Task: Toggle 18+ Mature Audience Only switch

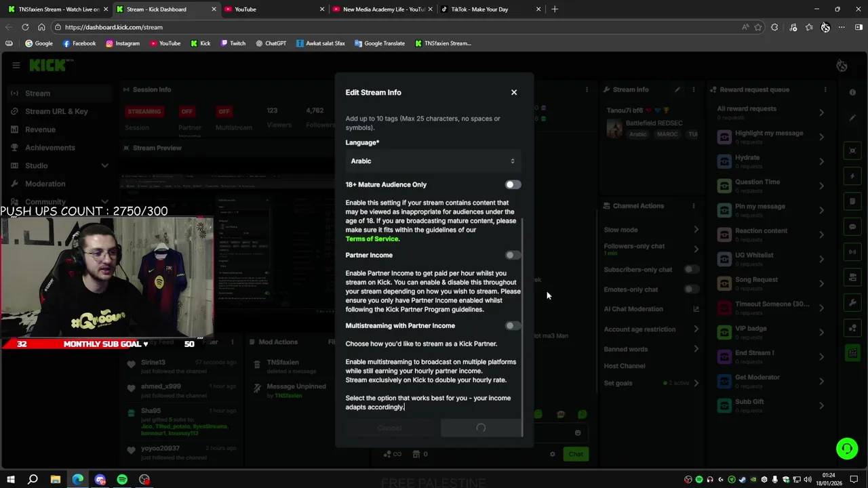Action: point(513,184)
